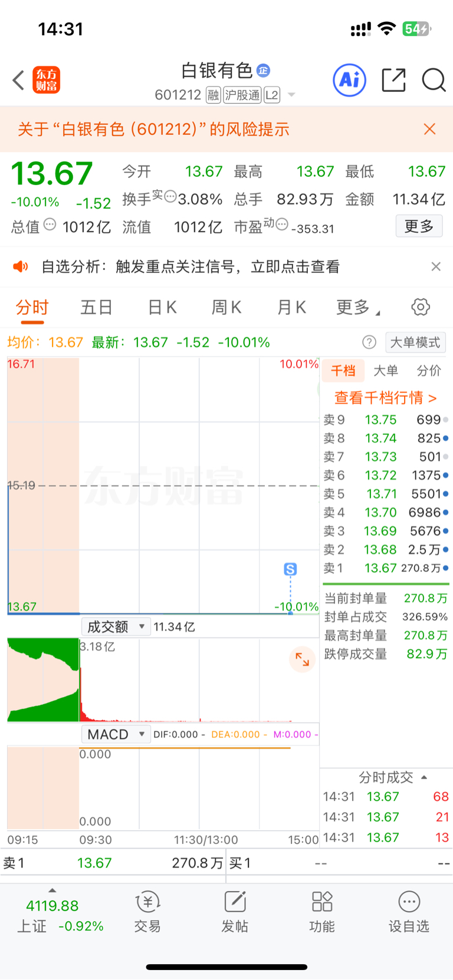Expand the stock code dropdown arrow

click(x=291, y=95)
